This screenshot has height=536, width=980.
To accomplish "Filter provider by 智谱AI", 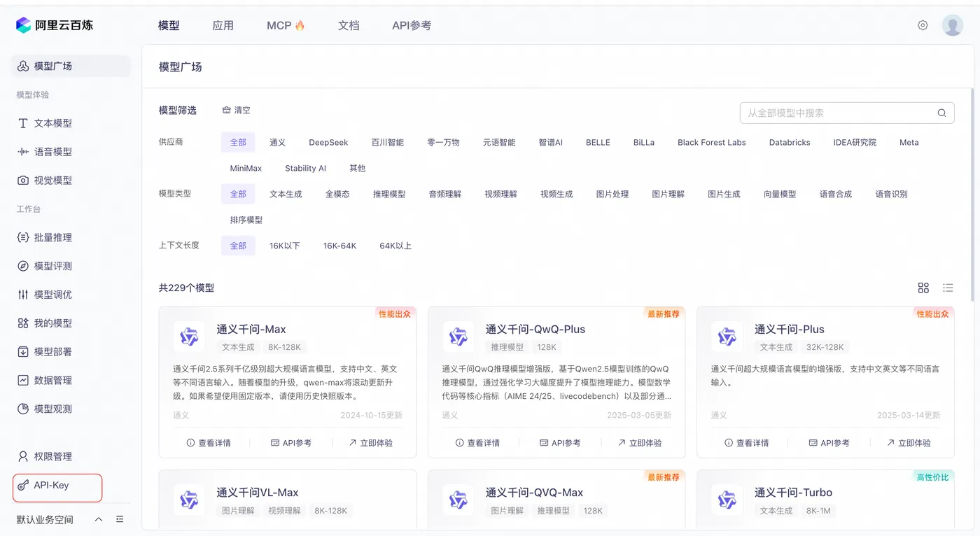I will point(551,142).
